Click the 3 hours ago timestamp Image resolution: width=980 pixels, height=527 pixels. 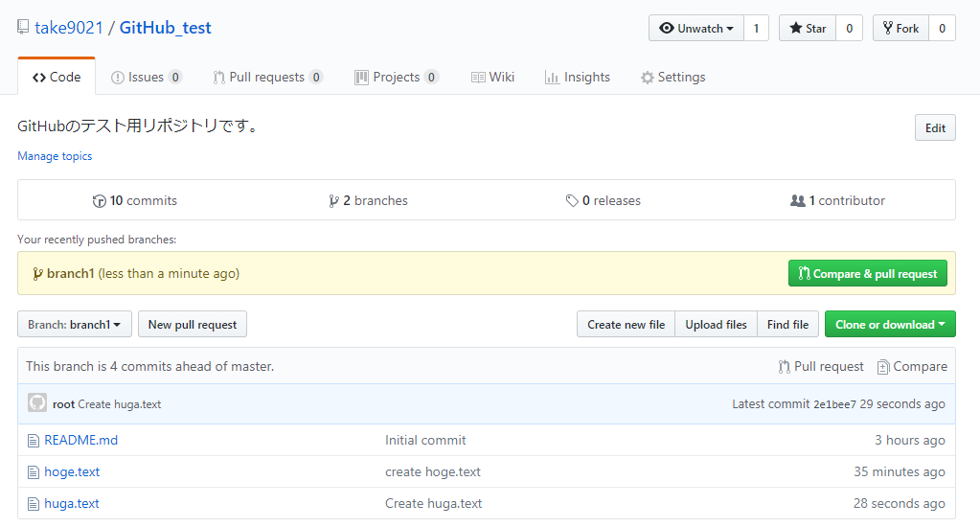(x=910, y=440)
